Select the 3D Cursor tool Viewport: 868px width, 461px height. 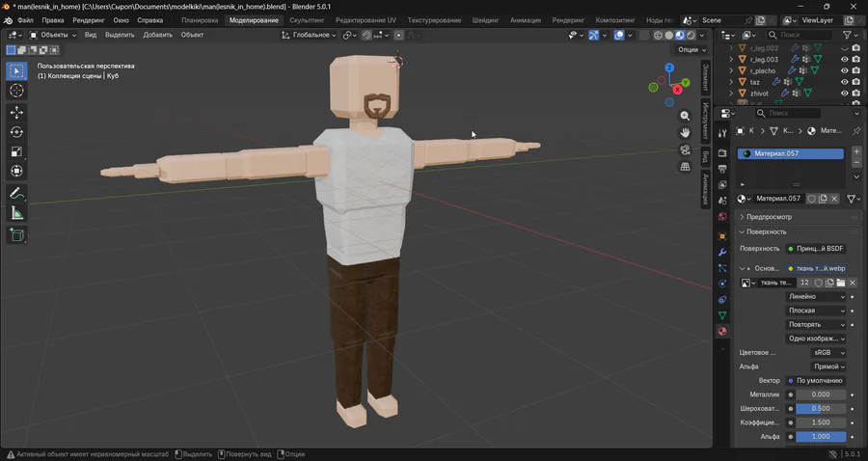point(16,91)
